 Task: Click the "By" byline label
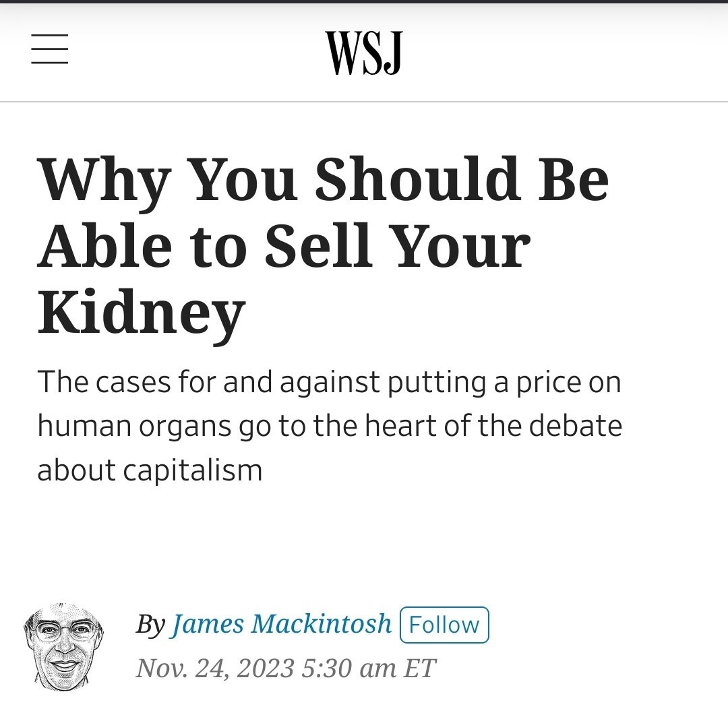150,624
